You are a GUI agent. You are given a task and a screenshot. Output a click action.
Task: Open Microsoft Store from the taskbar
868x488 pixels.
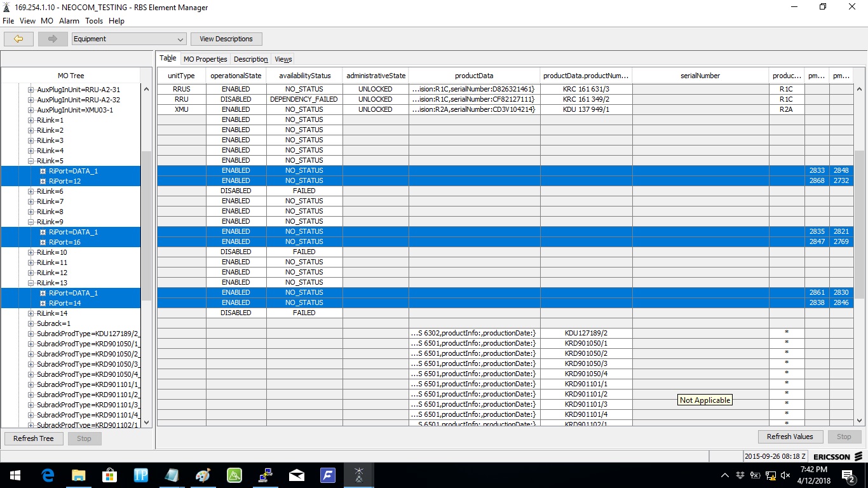110,475
